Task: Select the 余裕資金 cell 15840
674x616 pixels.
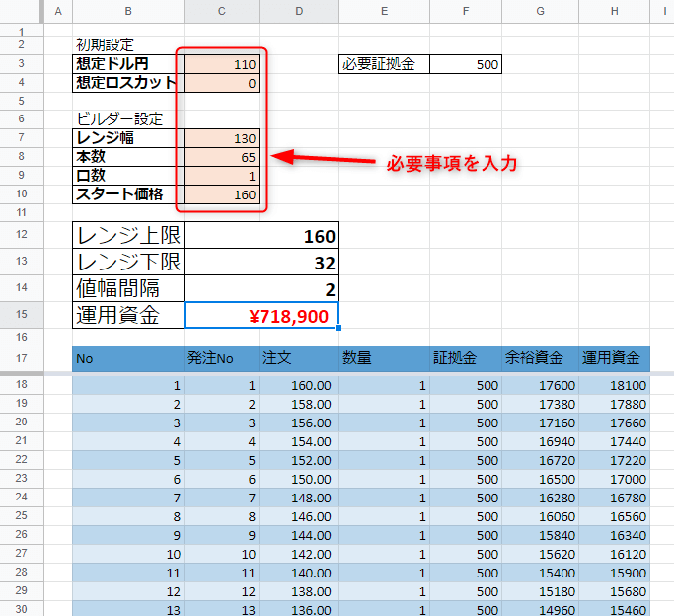Action: tap(541, 536)
